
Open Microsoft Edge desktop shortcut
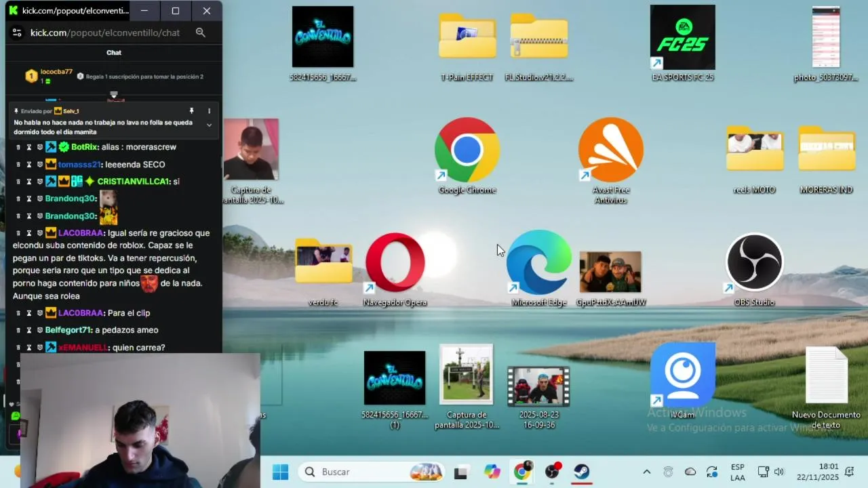pyautogui.click(x=539, y=269)
